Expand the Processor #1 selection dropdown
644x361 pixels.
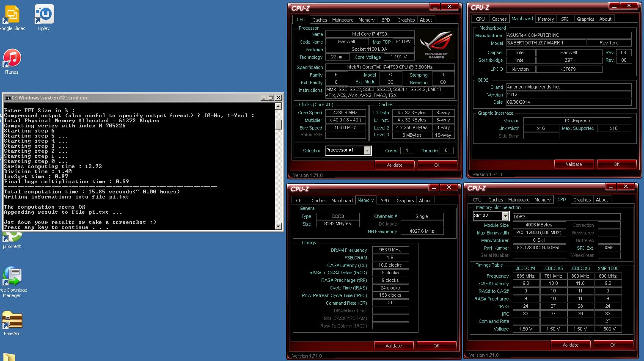(x=367, y=150)
